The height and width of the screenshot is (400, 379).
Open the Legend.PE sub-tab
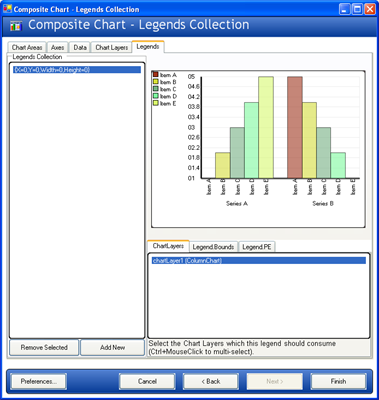tap(257, 247)
